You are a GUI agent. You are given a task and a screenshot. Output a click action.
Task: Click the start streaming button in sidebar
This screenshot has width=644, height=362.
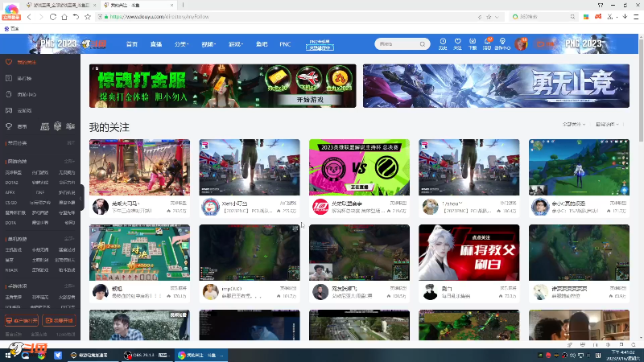tap(59, 320)
